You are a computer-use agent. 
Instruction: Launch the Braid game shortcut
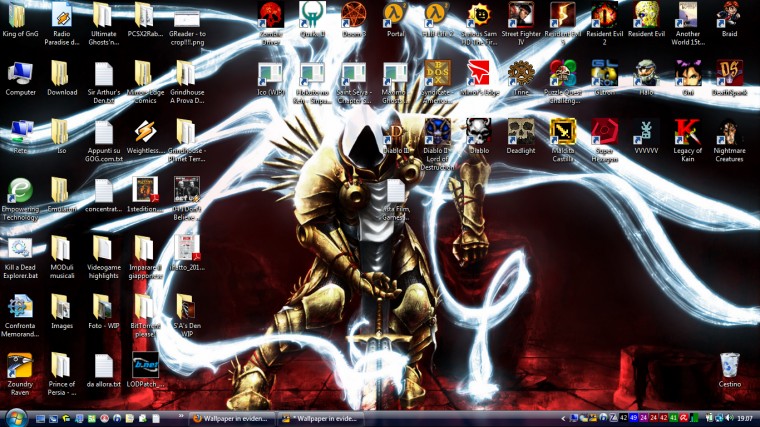click(x=729, y=15)
